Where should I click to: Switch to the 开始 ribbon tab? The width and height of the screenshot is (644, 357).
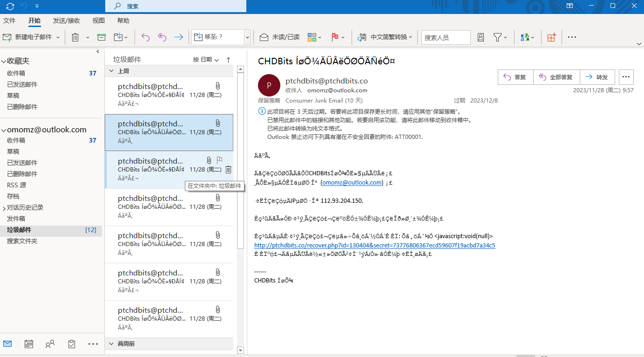click(x=34, y=21)
